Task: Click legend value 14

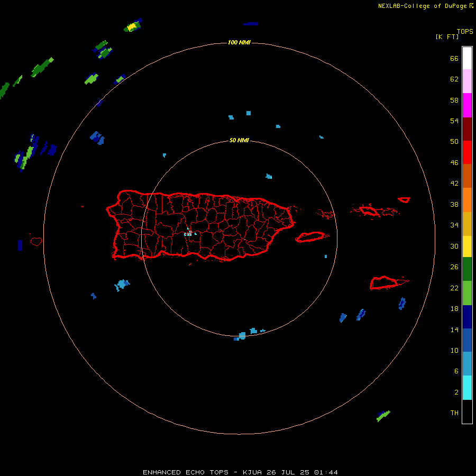Action: coord(454,329)
